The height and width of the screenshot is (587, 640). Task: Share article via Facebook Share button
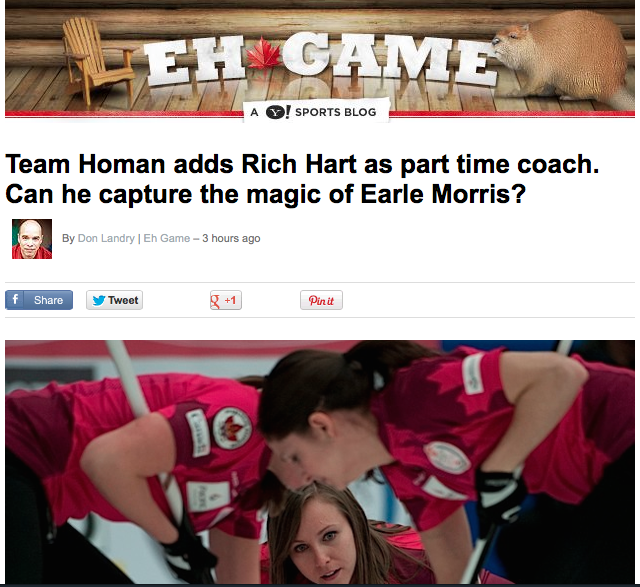click(39, 300)
